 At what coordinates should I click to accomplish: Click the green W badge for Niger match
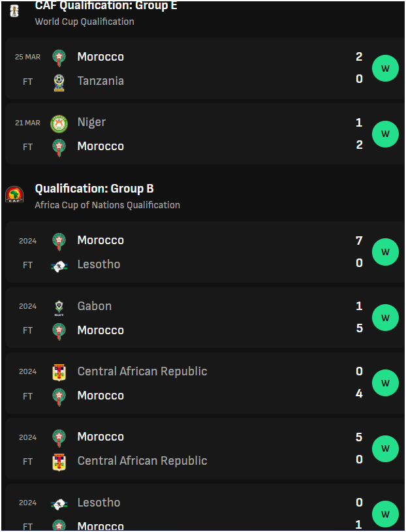[385, 134]
